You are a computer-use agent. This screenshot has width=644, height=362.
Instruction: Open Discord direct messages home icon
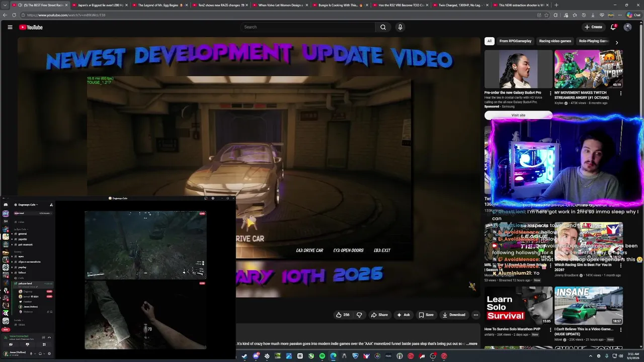(x=6, y=205)
